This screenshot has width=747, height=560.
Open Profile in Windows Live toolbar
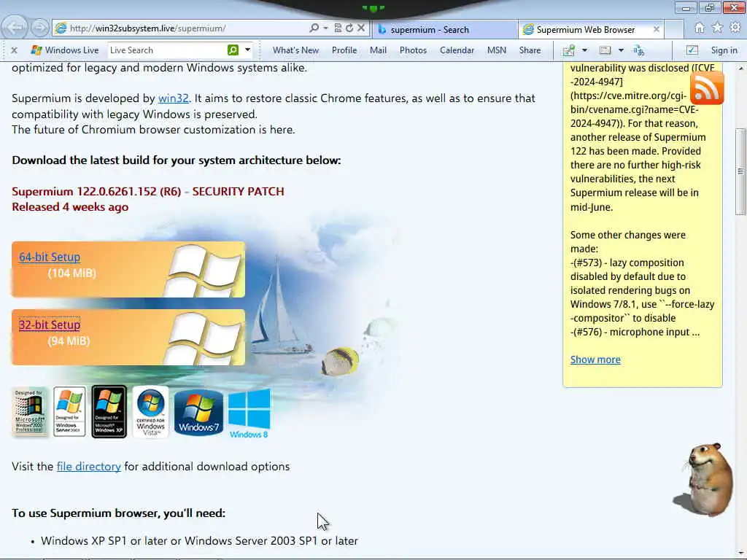[344, 50]
